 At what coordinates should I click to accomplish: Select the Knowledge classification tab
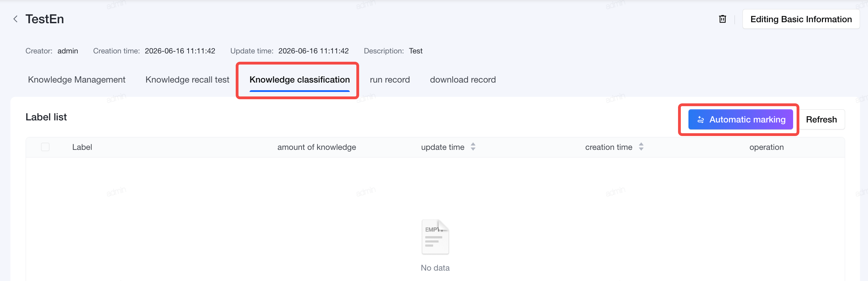click(300, 80)
